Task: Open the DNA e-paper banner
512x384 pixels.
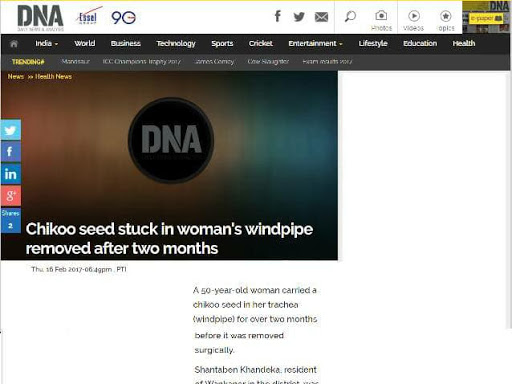Action: pos(487,17)
